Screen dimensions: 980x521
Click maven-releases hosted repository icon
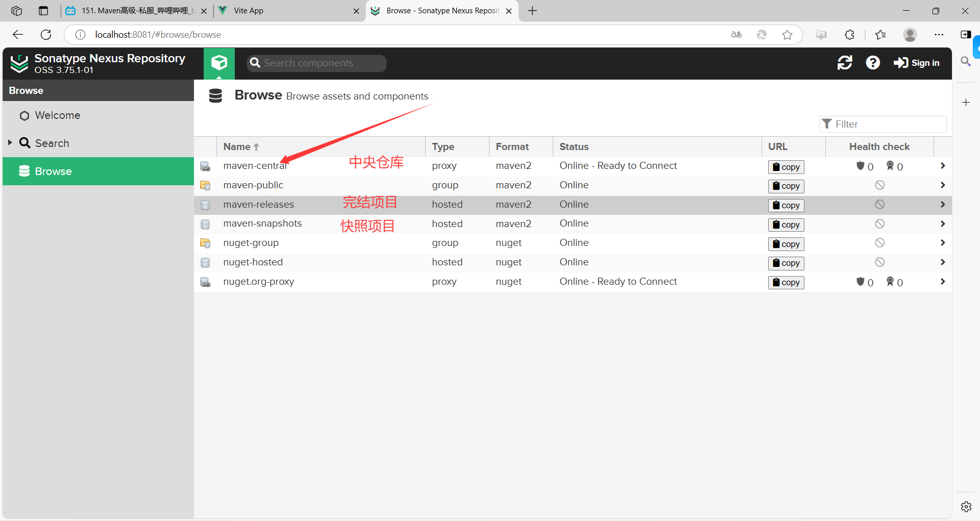click(205, 205)
